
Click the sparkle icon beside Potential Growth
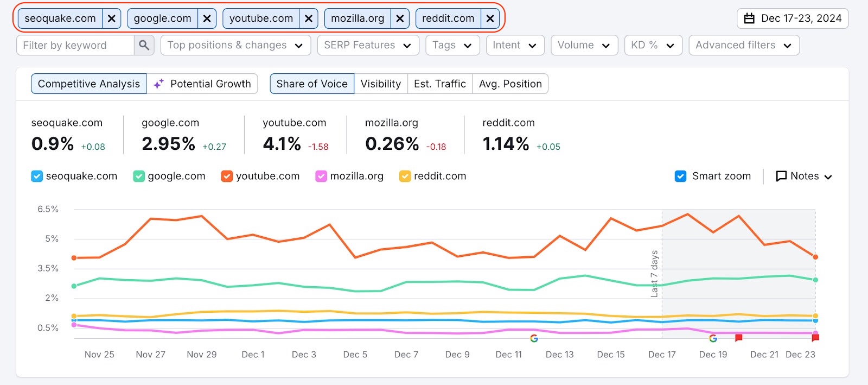pos(158,84)
